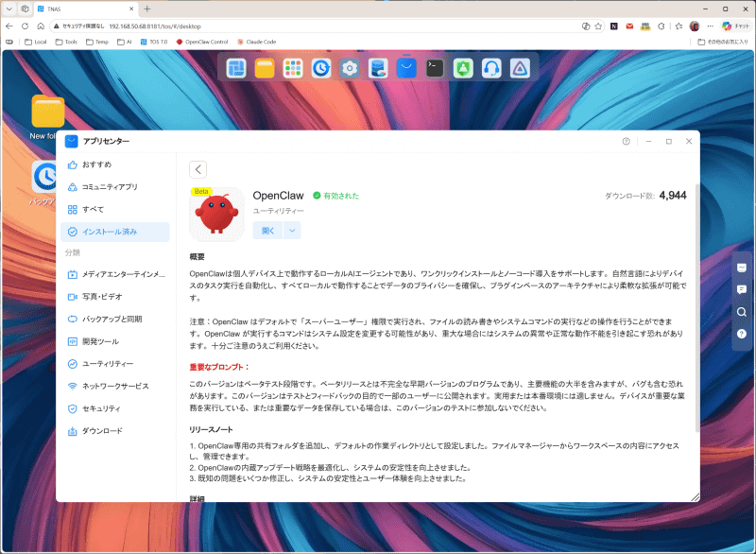Click the 有効された status label
Screen dimensions: 756x554
point(336,196)
